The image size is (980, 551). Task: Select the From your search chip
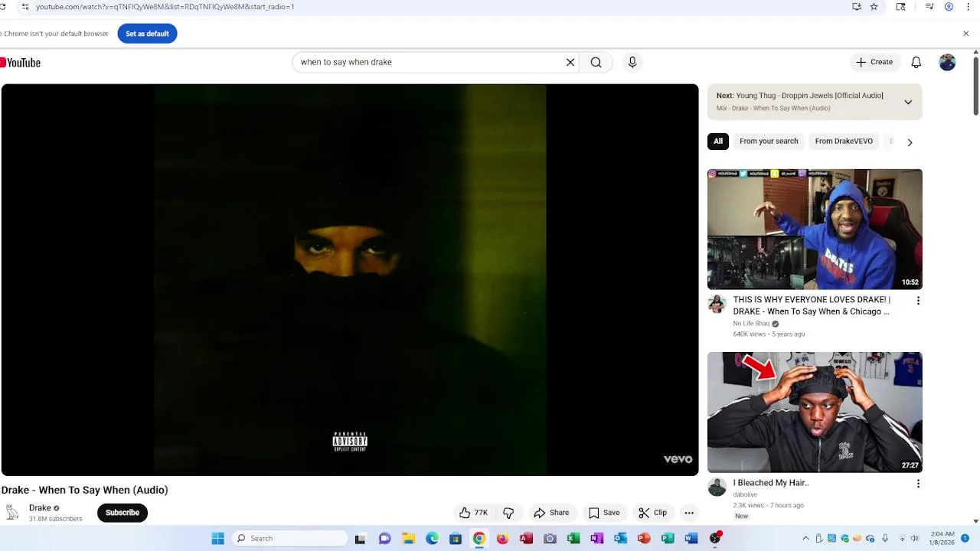click(x=769, y=142)
